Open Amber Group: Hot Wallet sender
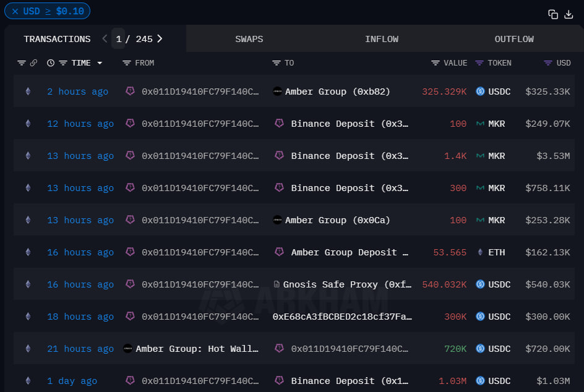Image resolution: width=584 pixels, height=392 pixels. [197, 349]
